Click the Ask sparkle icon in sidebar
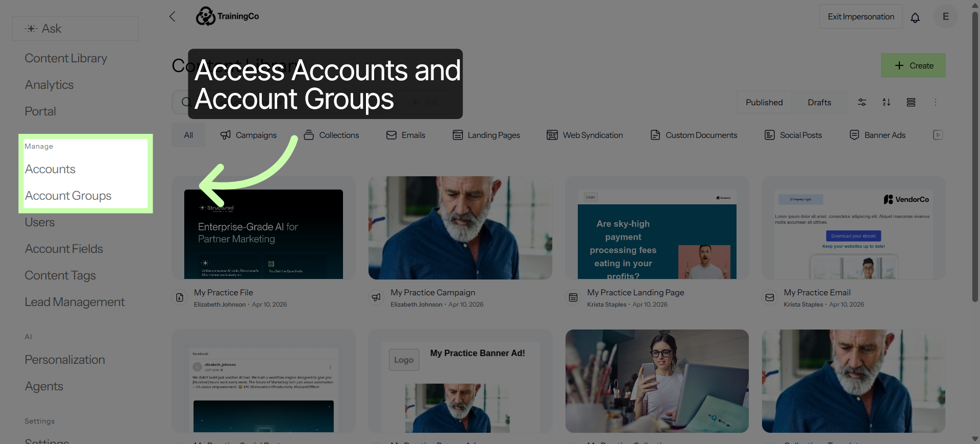Screen dimensions: 980x444 click(31, 29)
